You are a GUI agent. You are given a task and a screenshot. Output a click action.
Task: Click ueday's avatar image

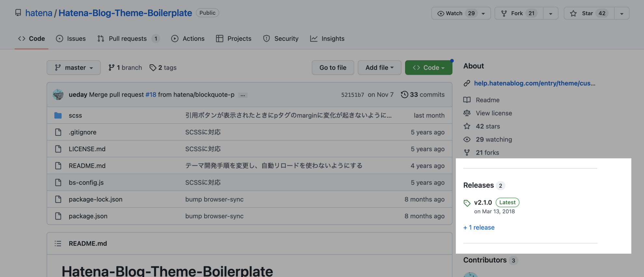tap(58, 94)
